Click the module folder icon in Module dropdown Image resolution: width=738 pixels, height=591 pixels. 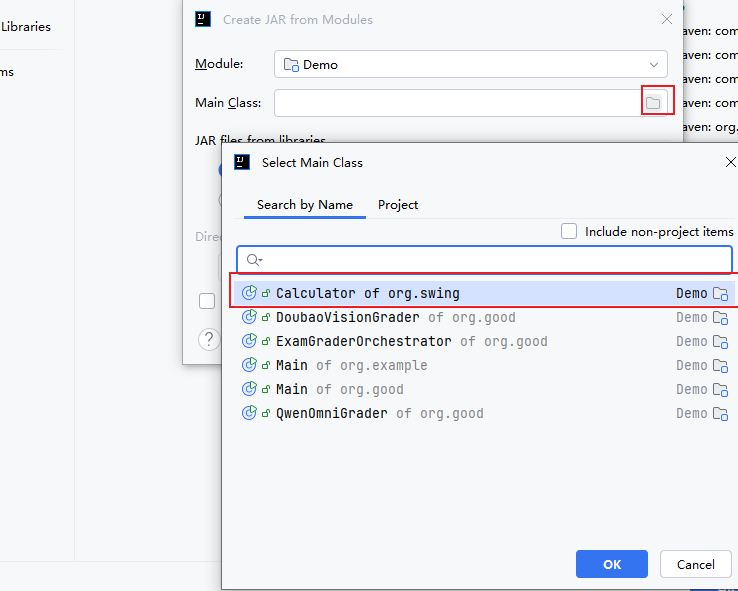point(291,64)
